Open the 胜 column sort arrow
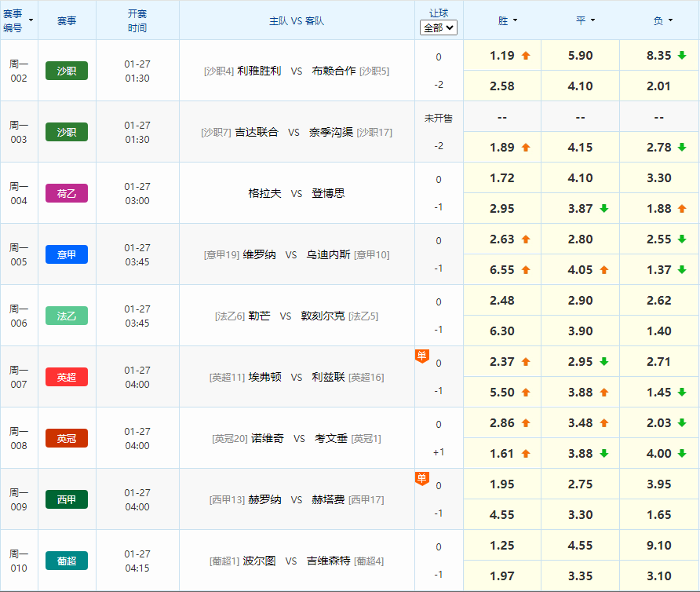The width and height of the screenshot is (700, 592). pyautogui.click(x=515, y=20)
